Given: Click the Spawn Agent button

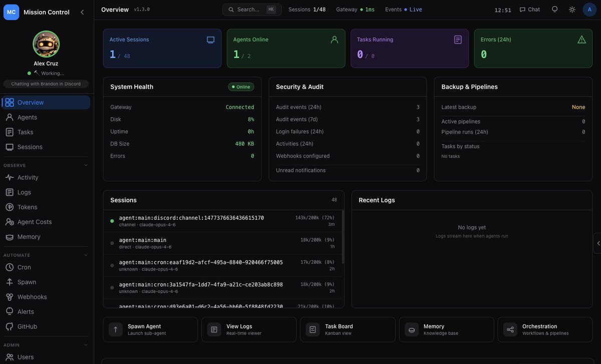Looking at the screenshot, I should [150, 329].
